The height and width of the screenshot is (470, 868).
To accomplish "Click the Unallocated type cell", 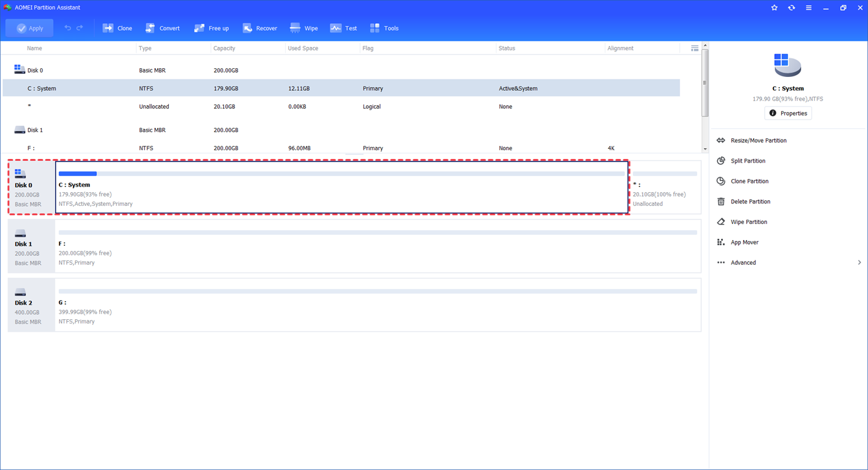I will tap(154, 106).
